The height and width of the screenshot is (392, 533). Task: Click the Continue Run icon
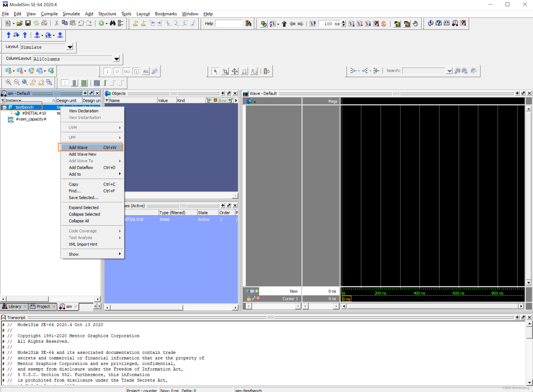[360, 24]
